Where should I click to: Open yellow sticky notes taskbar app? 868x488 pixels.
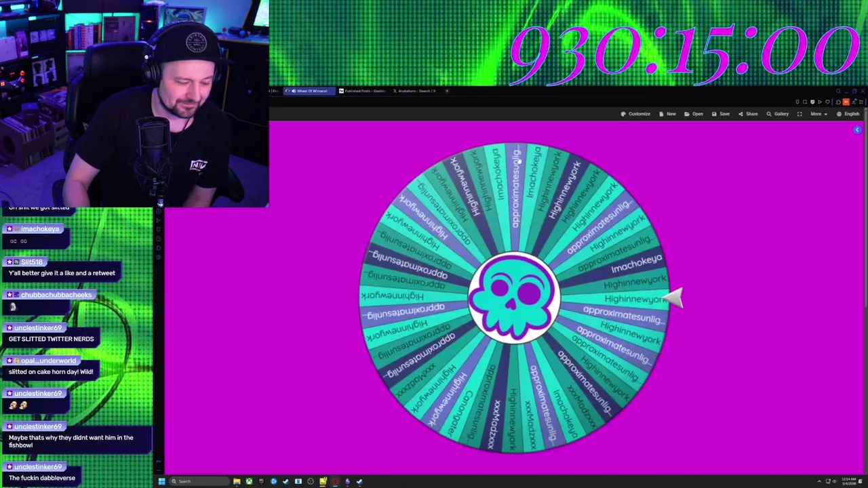coord(323,481)
